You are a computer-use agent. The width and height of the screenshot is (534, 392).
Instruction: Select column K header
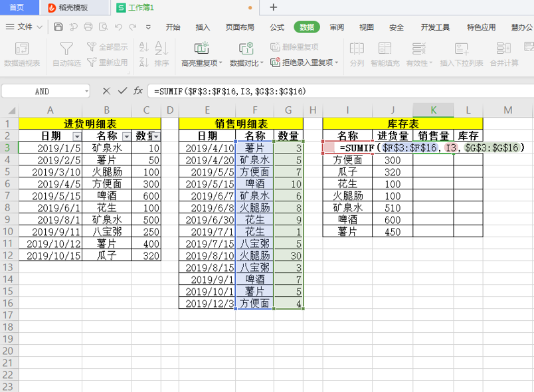pos(433,110)
